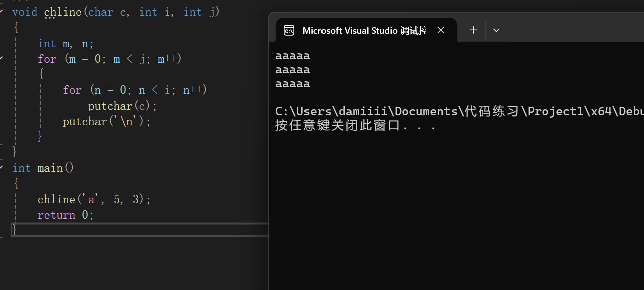The image size is (644, 290).
Task: Collapse the outer for loop block
Action: point(2,59)
